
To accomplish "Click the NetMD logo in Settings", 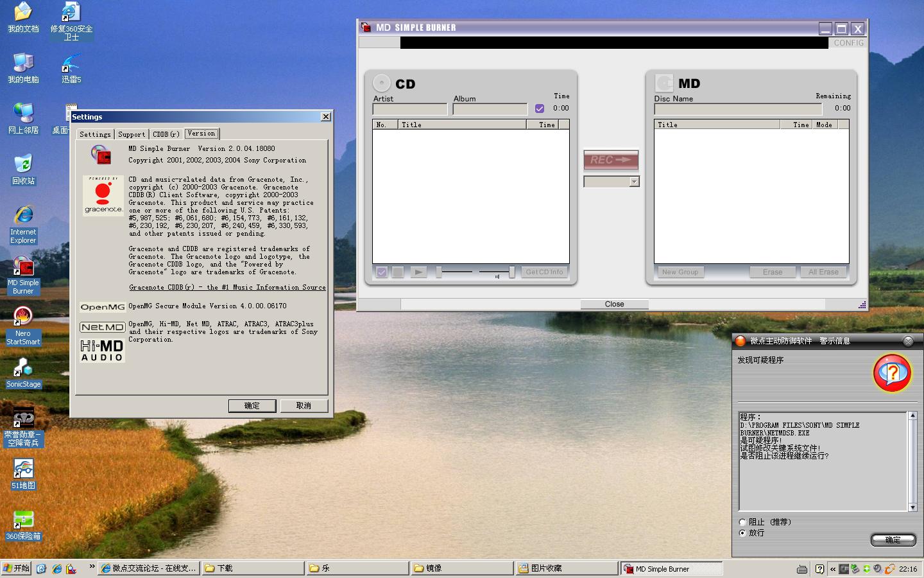I will 102,327.
